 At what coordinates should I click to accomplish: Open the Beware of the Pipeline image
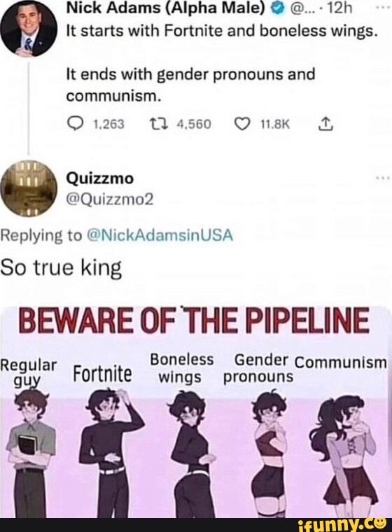pos(196,412)
